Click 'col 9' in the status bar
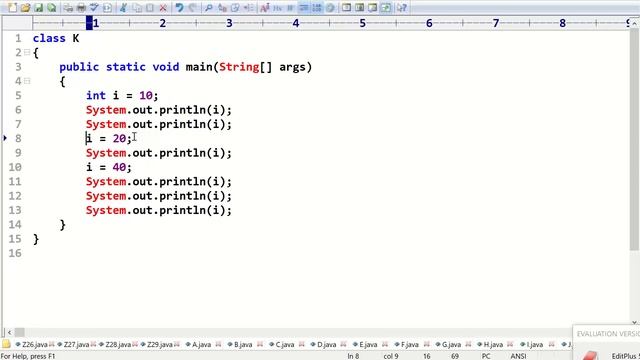This screenshot has height=360, width=640. coord(391,356)
